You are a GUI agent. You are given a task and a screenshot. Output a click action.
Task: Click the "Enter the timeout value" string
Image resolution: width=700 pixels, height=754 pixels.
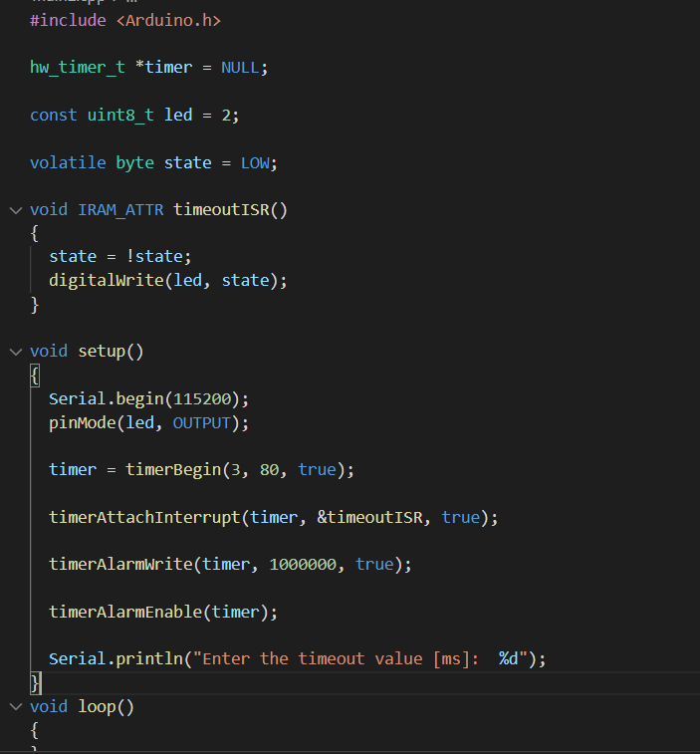click(x=360, y=658)
